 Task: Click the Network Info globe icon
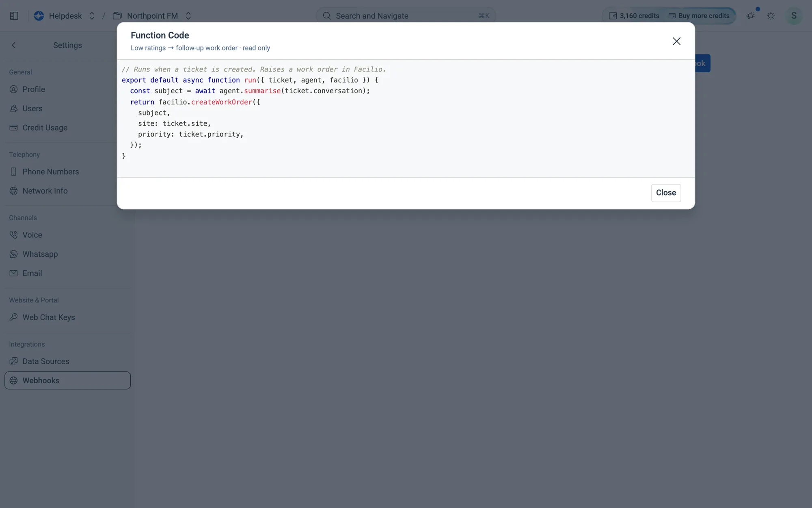coord(14,191)
